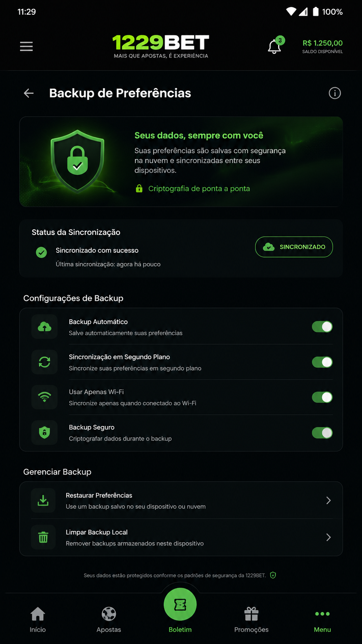This screenshot has height=644, width=362.
Task: Expand Restaurar Preferências chevron arrow
Action: pos(329,500)
